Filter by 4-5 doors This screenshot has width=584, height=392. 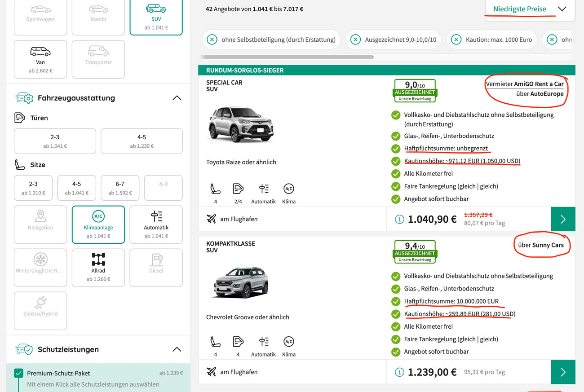[x=142, y=141]
